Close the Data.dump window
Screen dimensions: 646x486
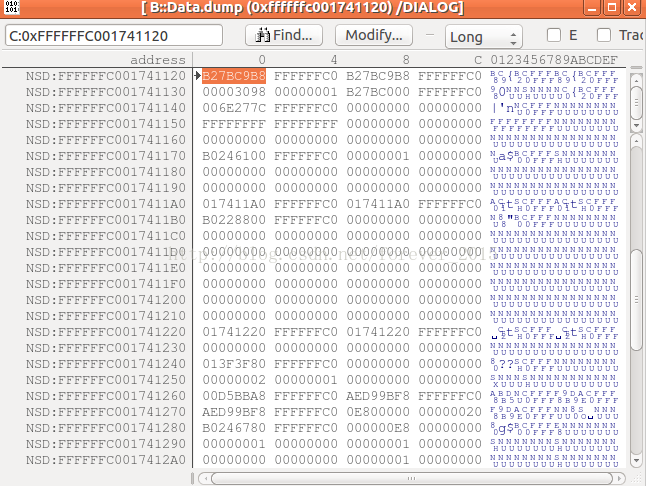(x=632, y=7)
